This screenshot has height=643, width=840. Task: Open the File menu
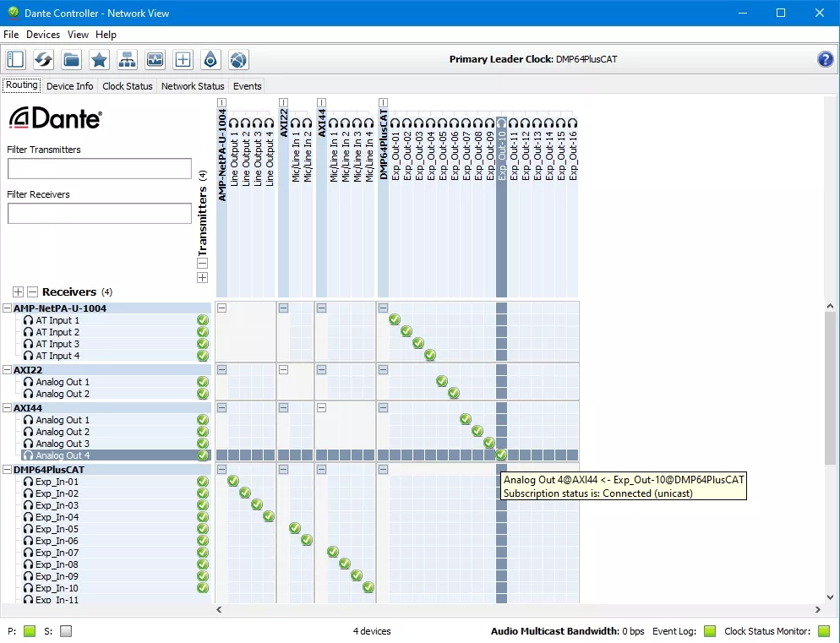[11, 35]
